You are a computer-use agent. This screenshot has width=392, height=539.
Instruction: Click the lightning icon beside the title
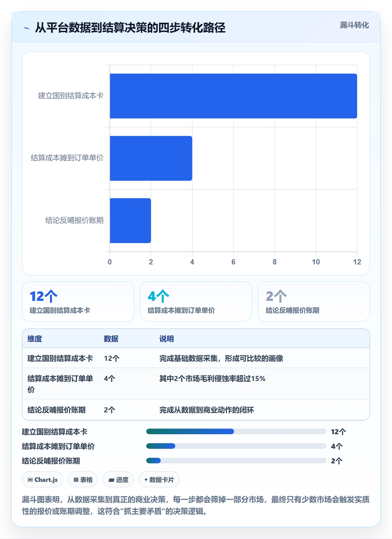pyautogui.click(x=27, y=28)
